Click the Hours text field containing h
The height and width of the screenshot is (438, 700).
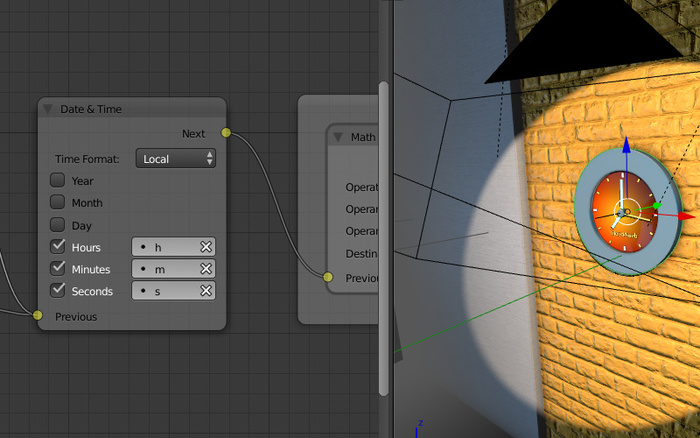[x=165, y=247]
